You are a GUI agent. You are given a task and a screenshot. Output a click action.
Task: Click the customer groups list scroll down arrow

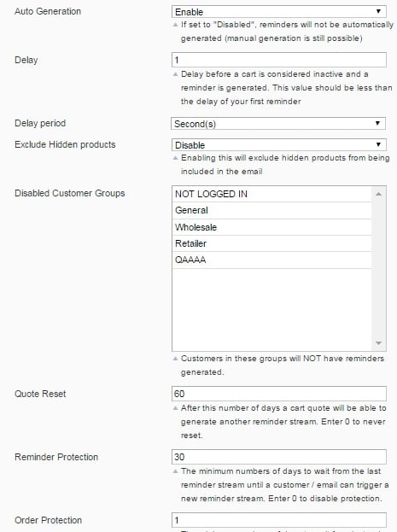click(x=379, y=343)
